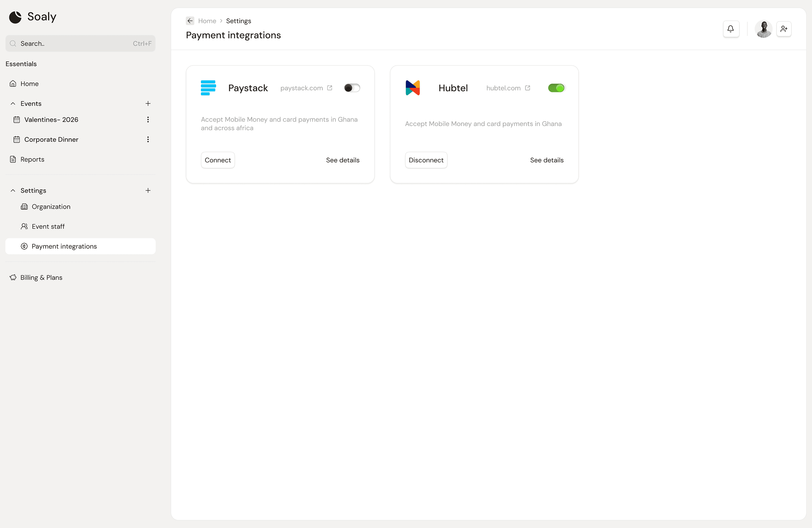
Task: Connect the Paystack integration
Action: [x=218, y=160]
